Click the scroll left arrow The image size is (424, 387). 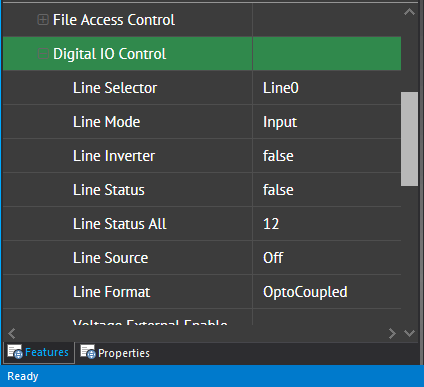(12, 333)
